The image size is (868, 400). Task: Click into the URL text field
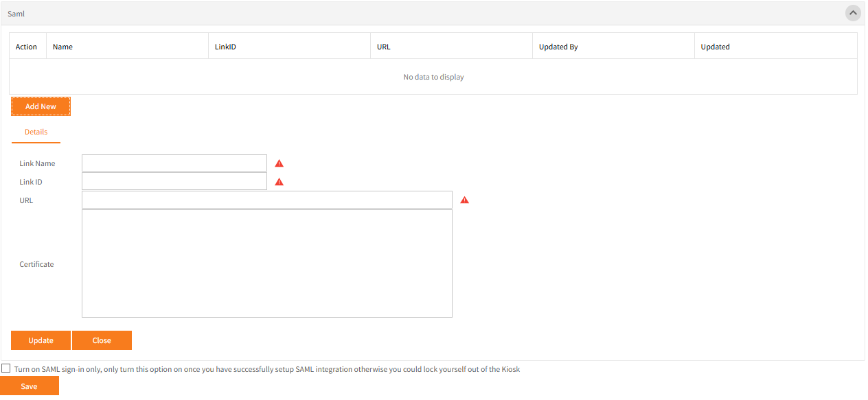tap(266, 200)
